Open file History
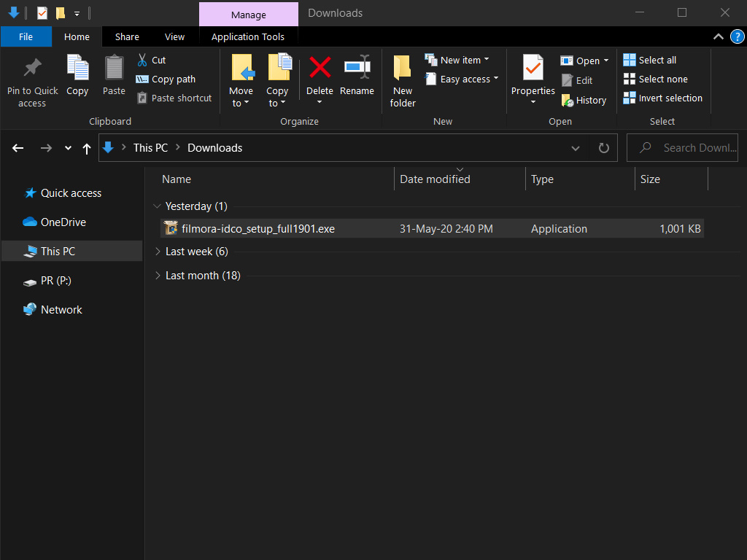The image size is (747, 560). (584, 101)
